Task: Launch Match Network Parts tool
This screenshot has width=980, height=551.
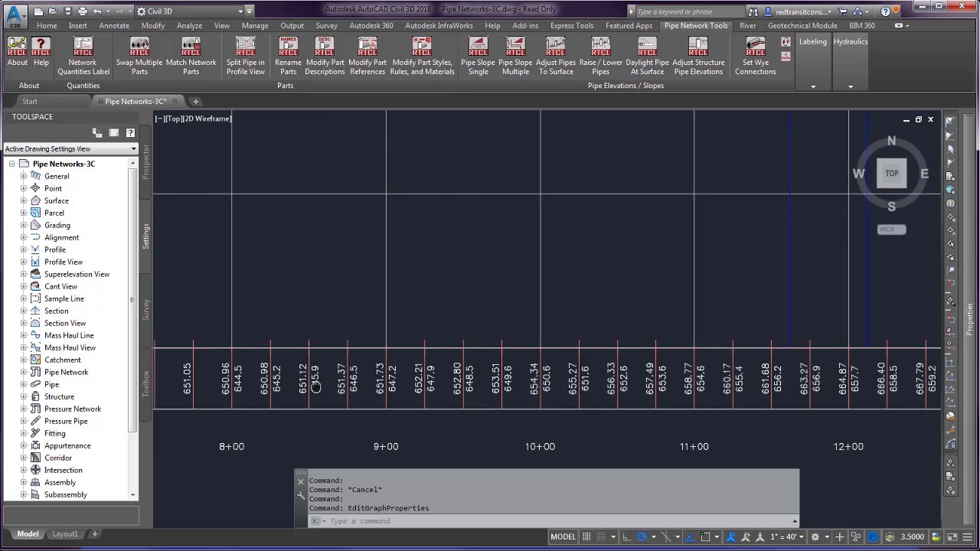Action: pos(191,57)
